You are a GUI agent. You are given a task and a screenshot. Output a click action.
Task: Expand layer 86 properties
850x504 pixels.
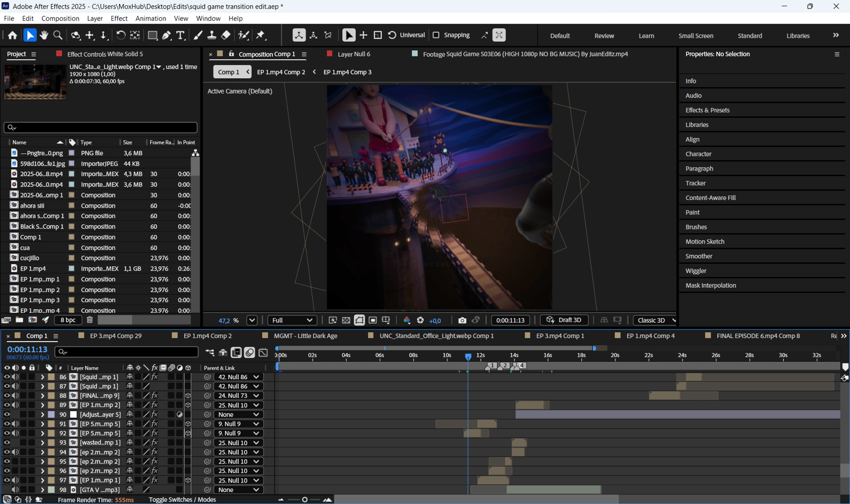pyautogui.click(x=42, y=377)
